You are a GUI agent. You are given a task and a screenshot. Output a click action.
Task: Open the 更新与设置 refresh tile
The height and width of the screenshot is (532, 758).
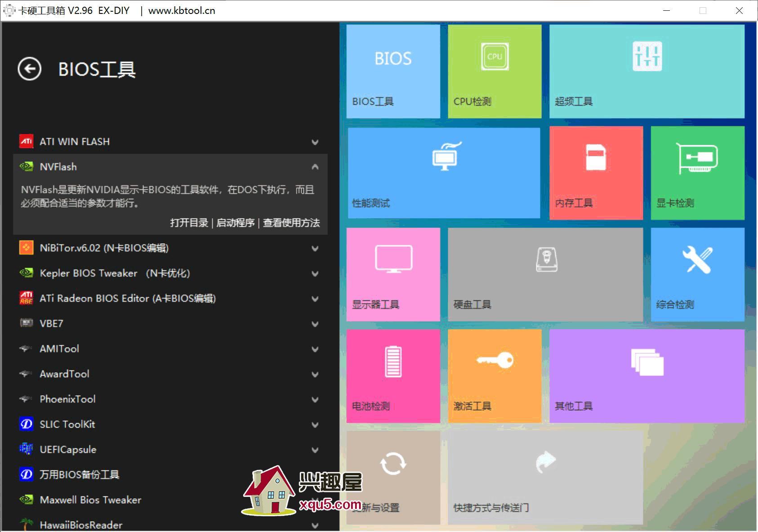click(x=393, y=478)
